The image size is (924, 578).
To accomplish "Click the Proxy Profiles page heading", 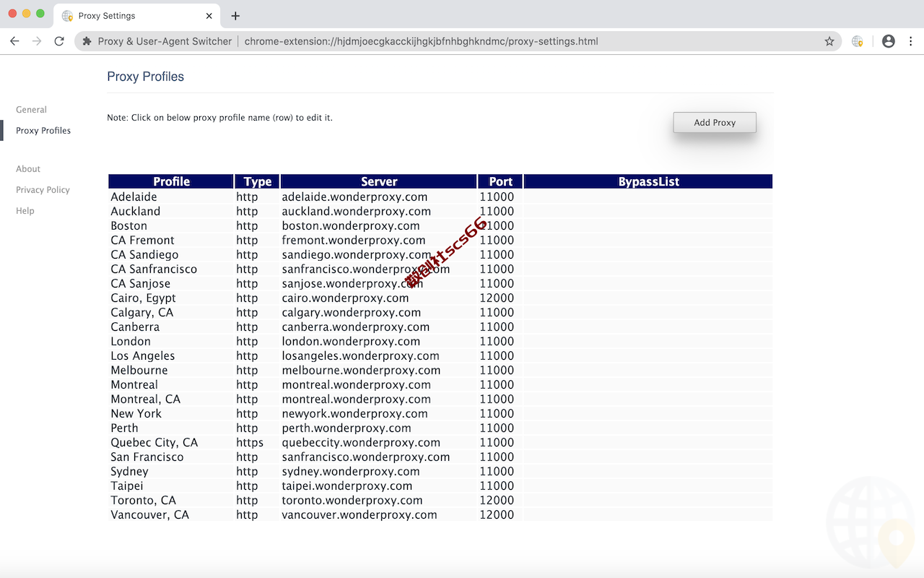I will [145, 77].
